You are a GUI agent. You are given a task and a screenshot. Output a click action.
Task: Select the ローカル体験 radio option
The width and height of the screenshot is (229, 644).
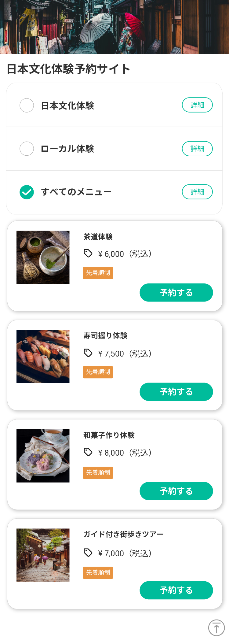click(x=27, y=149)
